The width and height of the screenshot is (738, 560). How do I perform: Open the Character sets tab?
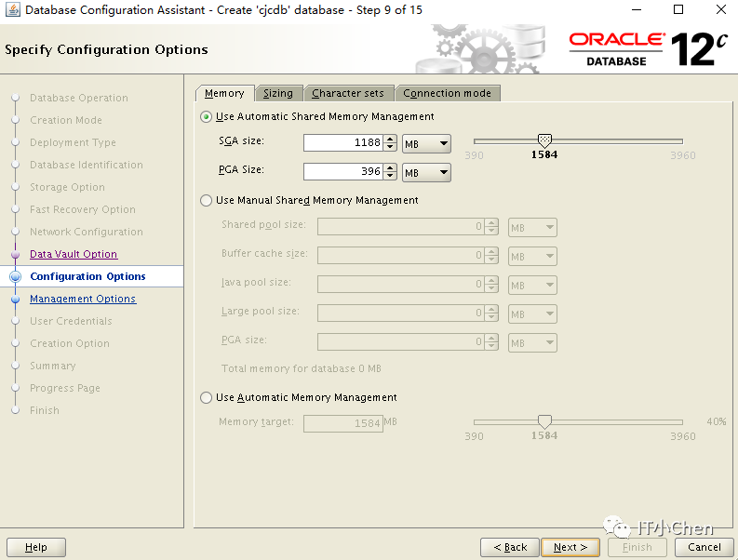[348, 93]
